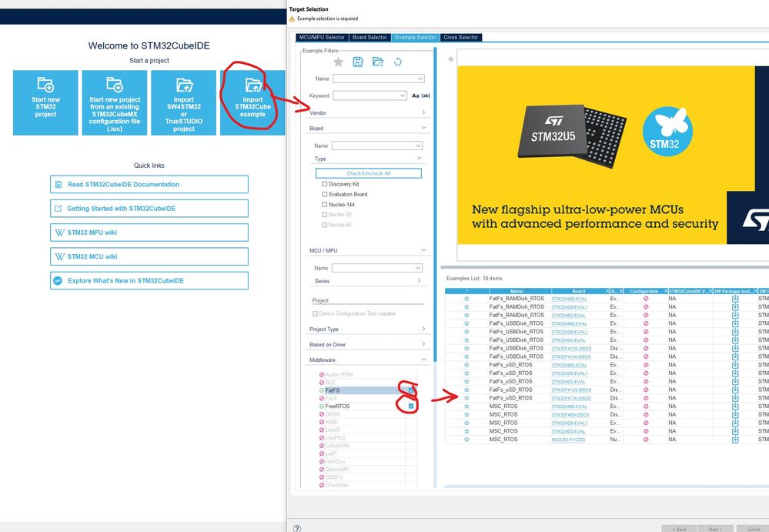Open the STM32 MCU wiki link

coord(149,256)
